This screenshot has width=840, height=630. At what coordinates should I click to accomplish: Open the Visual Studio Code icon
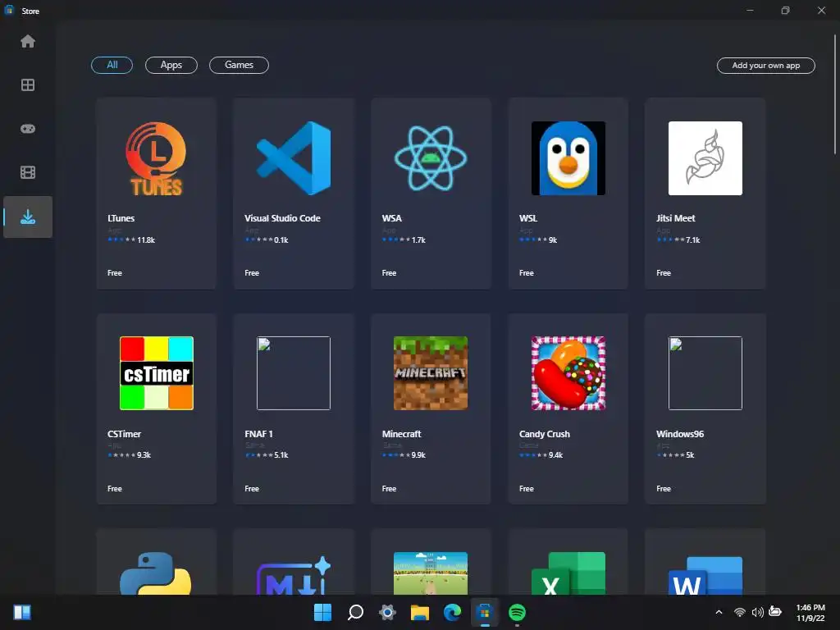coord(294,158)
